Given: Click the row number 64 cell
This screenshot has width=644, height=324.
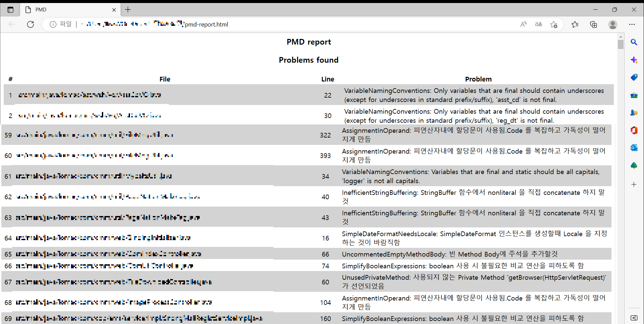Looking at the screenshot, I should pyautogui.click(x=8, y=238).
